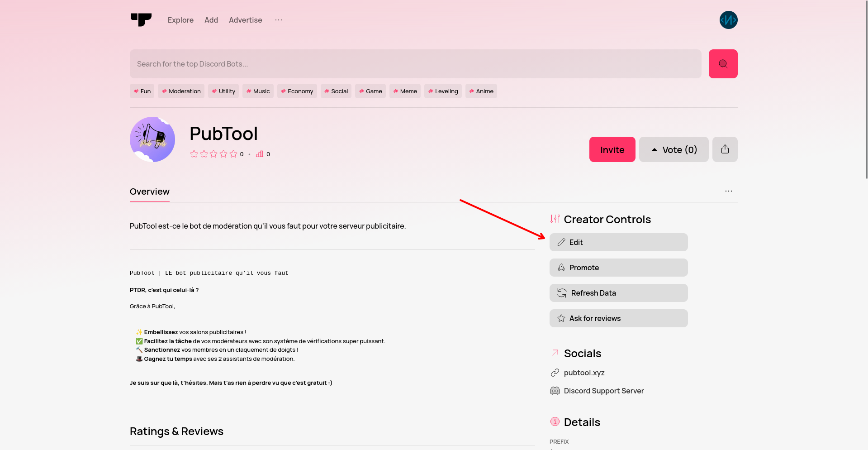Open the Explore menu item
This screenshot has width=868, height=450.
pos(180,20)
